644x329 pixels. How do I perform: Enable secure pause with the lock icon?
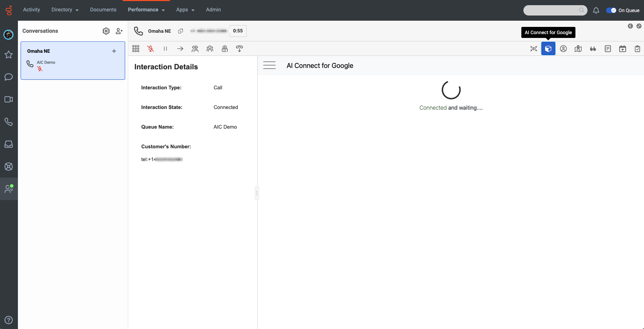(x=225, y=49)
